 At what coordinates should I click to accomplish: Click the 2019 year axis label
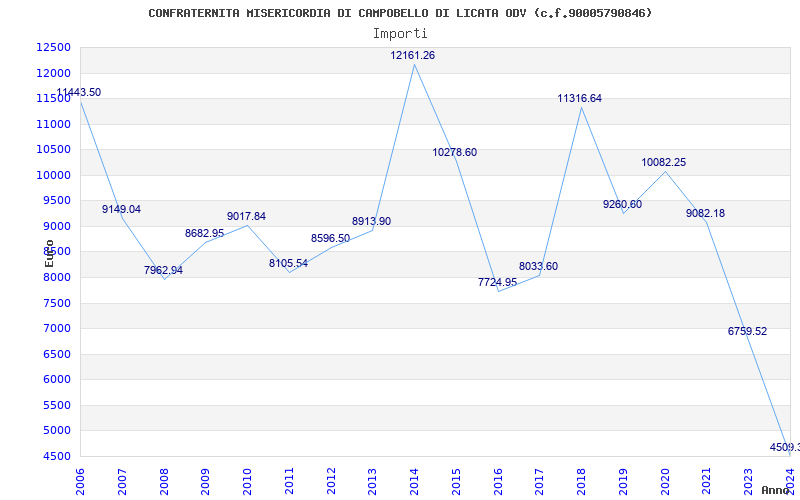click(x=623, y=481)
